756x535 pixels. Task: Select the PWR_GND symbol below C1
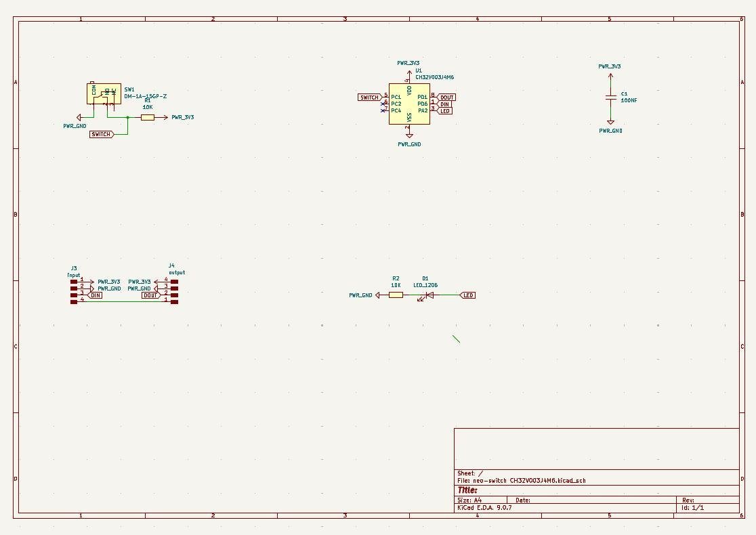click(610, 123)
